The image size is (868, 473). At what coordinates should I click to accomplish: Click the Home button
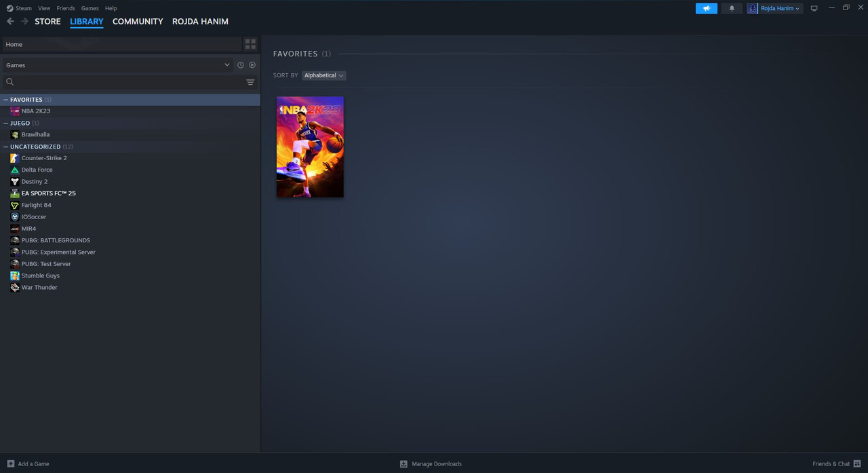pyautogui.click(x=122, y=44)
